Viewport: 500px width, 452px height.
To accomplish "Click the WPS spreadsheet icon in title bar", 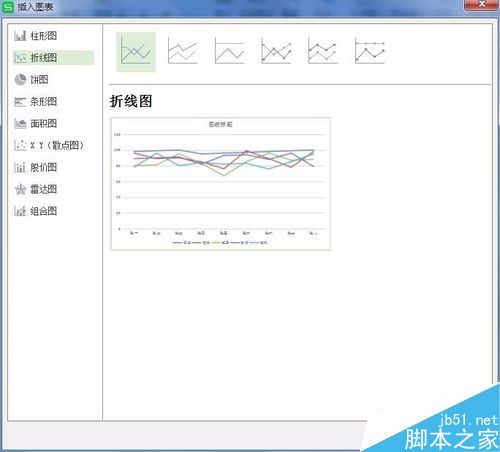I will click(x=8, y=7).
